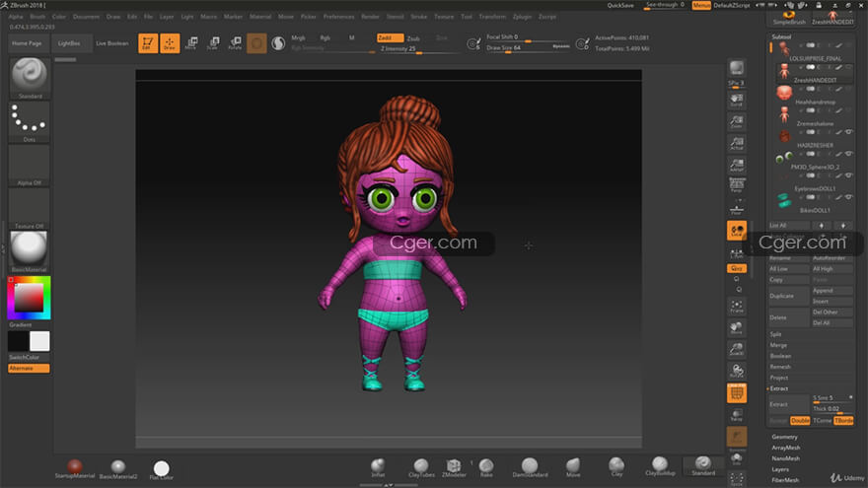Open the Material menu
Screen dimensions: 868x488
(260, 17)
